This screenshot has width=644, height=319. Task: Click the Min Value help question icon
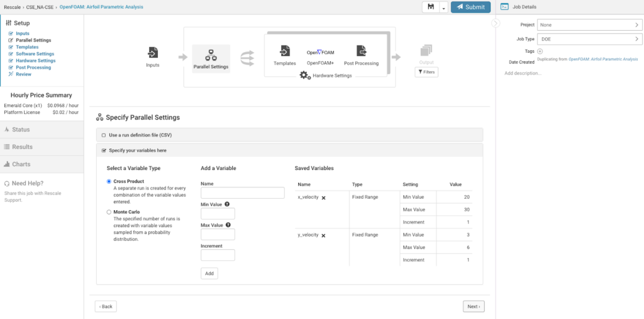coord(226,204)
